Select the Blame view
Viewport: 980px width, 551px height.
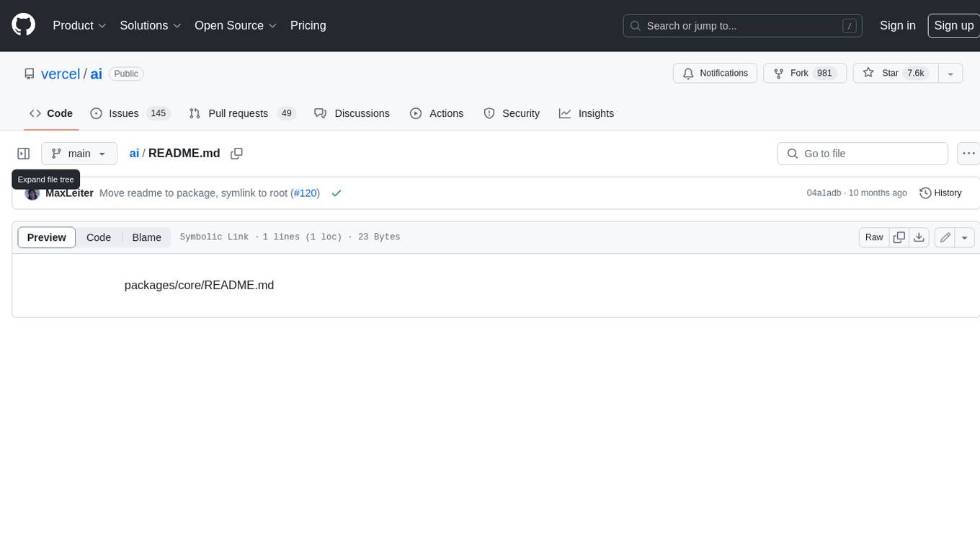coord(146,237)
